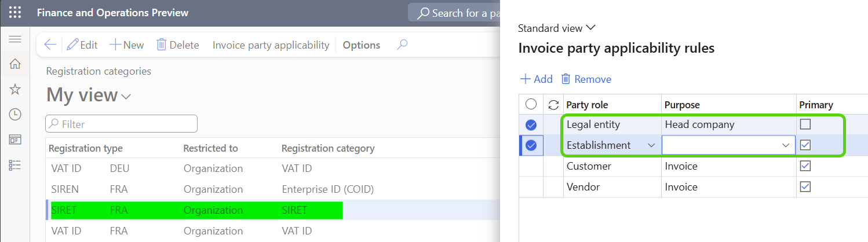Uncheck Primary for Customer row

[805, 166]
